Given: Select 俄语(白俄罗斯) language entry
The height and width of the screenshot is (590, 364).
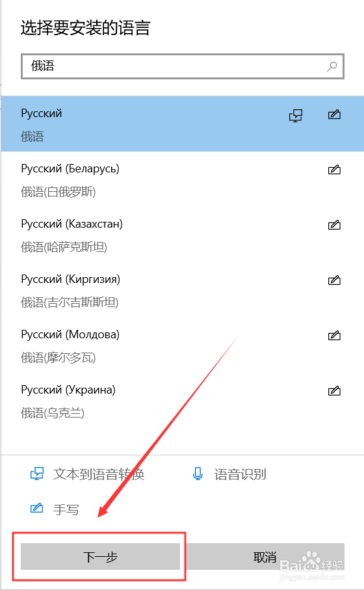Looking at the screenshot, I should tap(183, 179).
